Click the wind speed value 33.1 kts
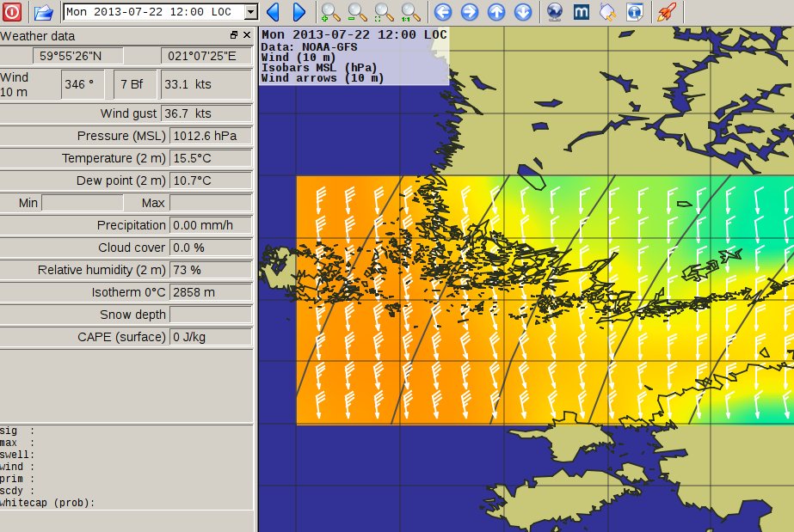This screenshot has height=532, width=794. pyautogui.click(x=206, y=84)
